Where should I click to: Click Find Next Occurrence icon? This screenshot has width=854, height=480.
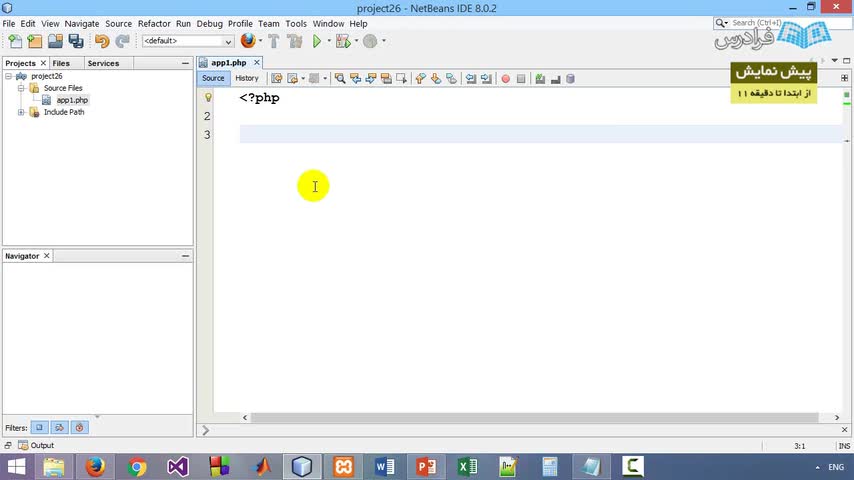(x=371, y=78)
